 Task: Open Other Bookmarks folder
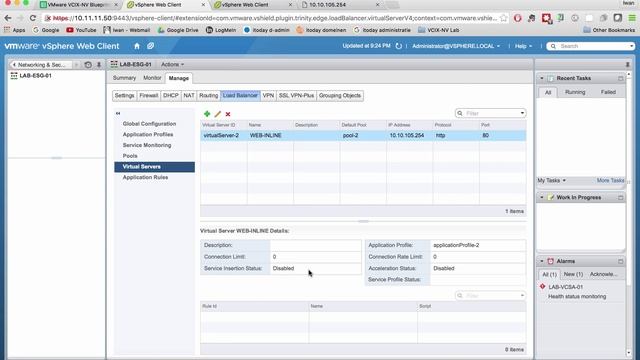point(609,30)
